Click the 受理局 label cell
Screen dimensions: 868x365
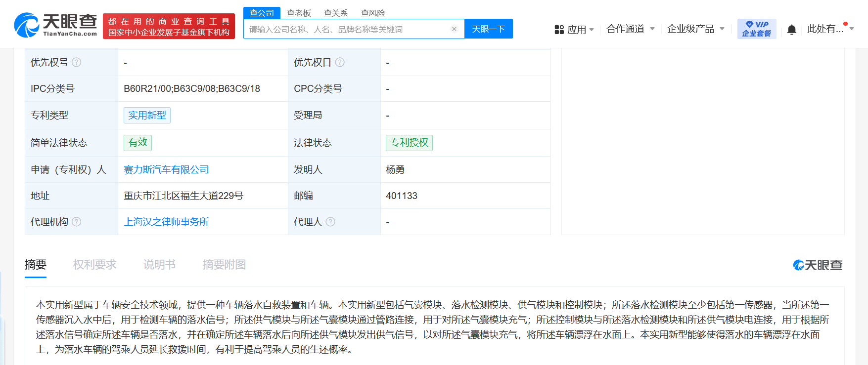point(334,115)
